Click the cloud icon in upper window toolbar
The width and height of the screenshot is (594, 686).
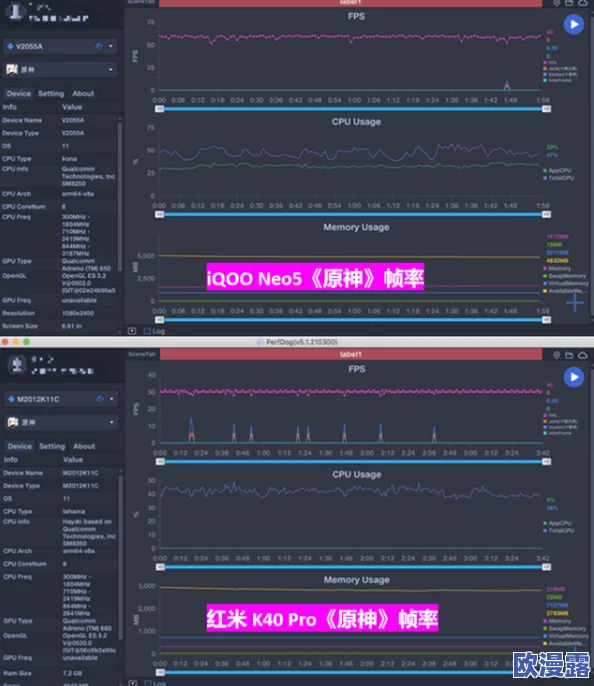[583, 3]
